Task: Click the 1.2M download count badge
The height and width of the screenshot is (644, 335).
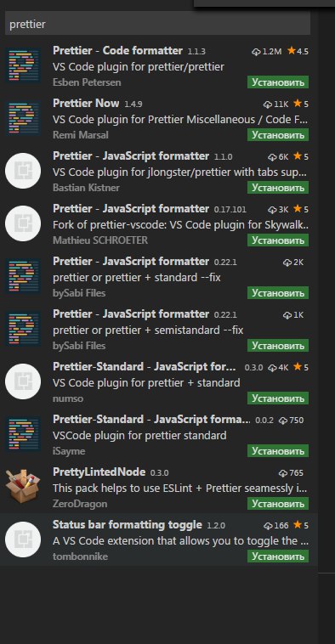Action: tap(266, 51)
